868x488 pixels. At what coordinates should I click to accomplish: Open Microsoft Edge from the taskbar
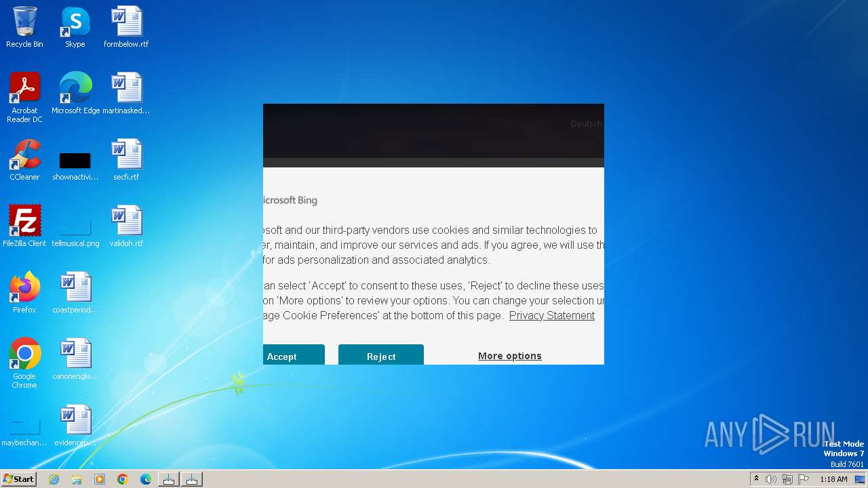click(x=146, y=479)
